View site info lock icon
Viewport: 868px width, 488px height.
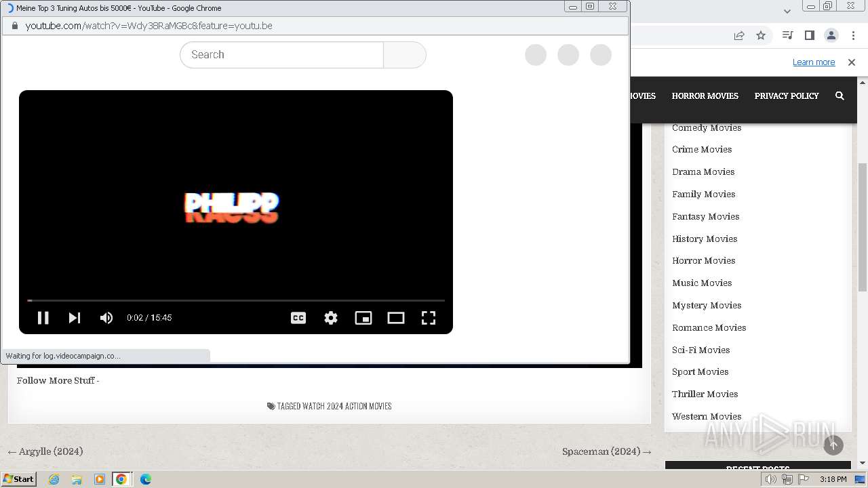[15, 26]
